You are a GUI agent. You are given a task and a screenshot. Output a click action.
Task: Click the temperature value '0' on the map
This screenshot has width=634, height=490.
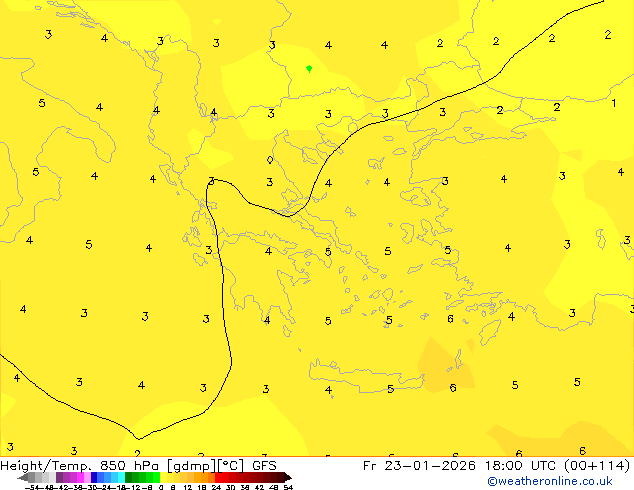tap(270, 160)
